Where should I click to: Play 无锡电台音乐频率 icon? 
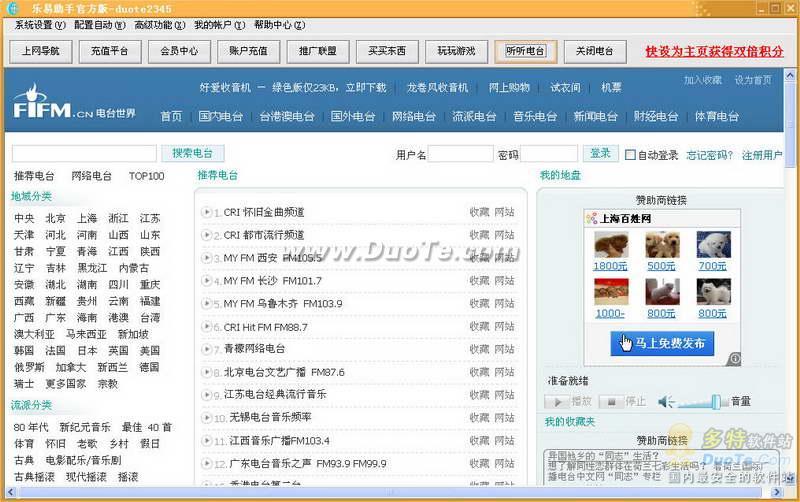[207, 417]
